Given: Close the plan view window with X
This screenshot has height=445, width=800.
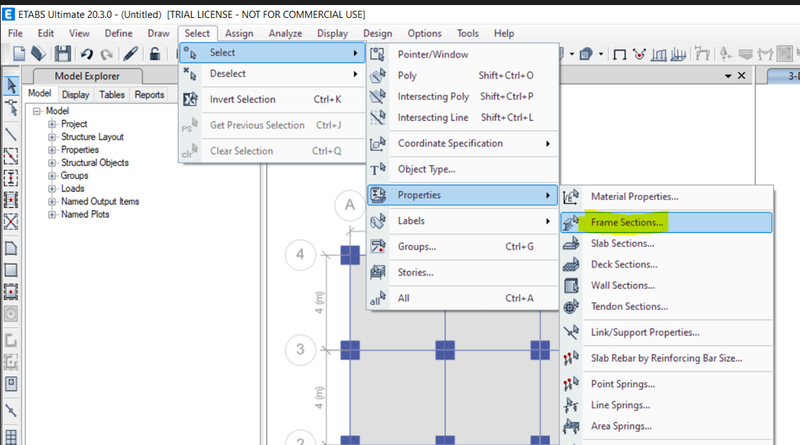Looking at the screenshot, I should [742, 76].
